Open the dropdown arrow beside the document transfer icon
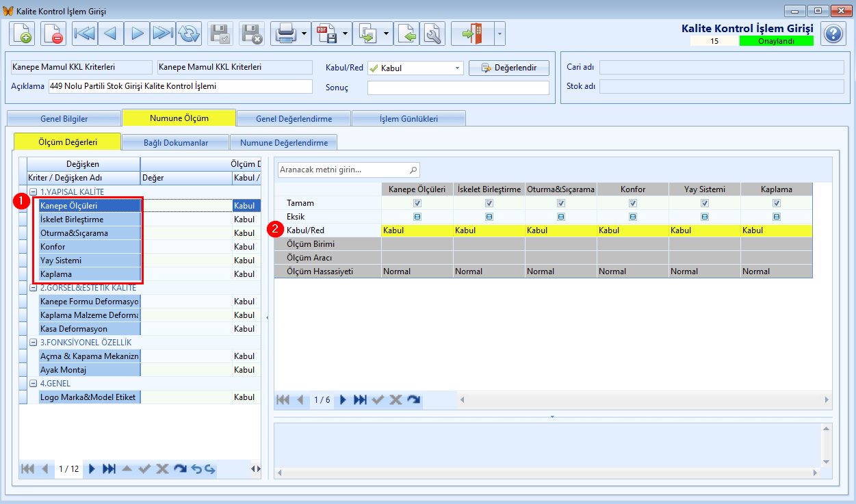The width and height of the screenshot is (856, 504). [x=387, y=34]
